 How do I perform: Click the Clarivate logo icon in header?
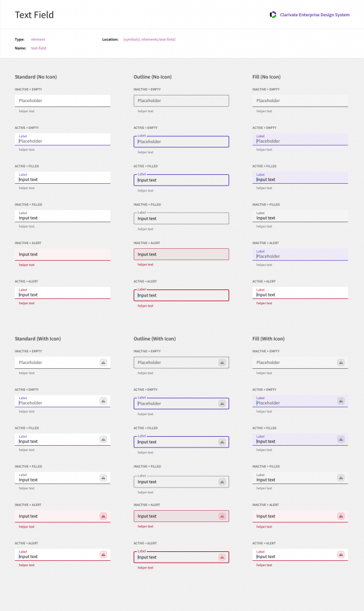(x=273, y=14)
